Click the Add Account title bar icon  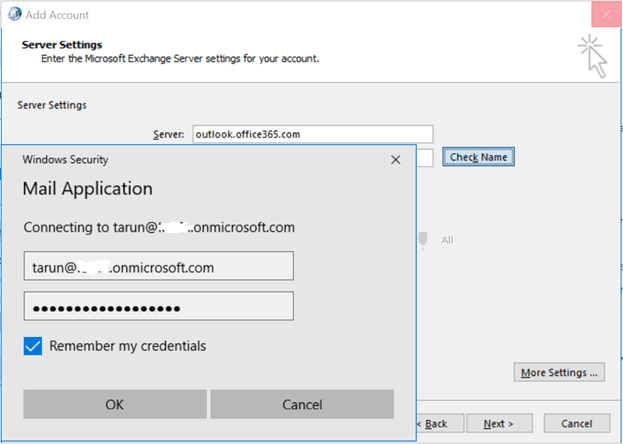15,14
